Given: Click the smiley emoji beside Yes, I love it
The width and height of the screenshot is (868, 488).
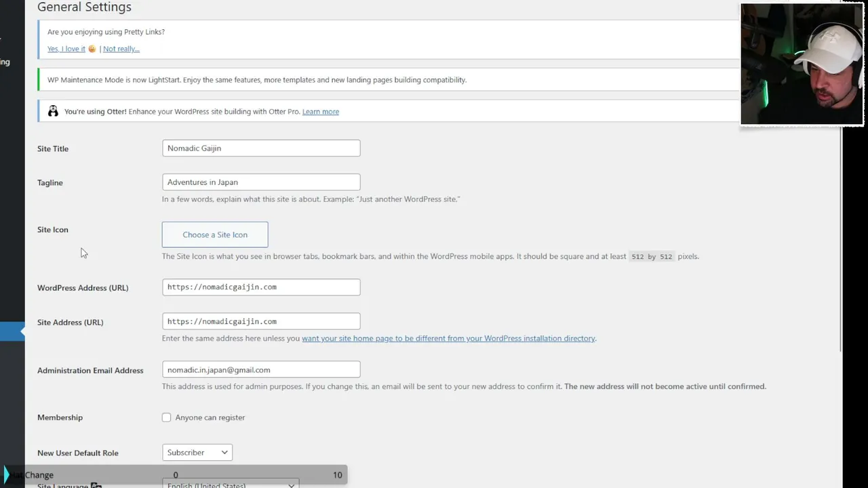Looking at the screenshot, I should (92, 49).
